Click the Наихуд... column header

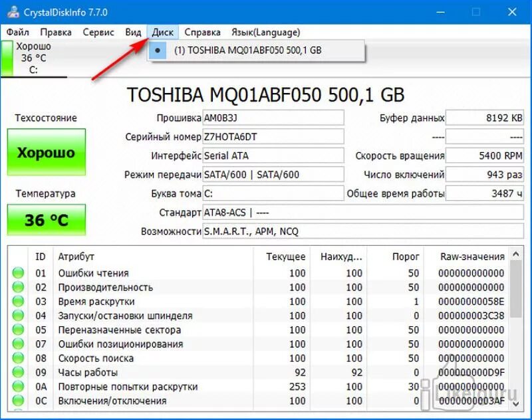click(338, 257)
